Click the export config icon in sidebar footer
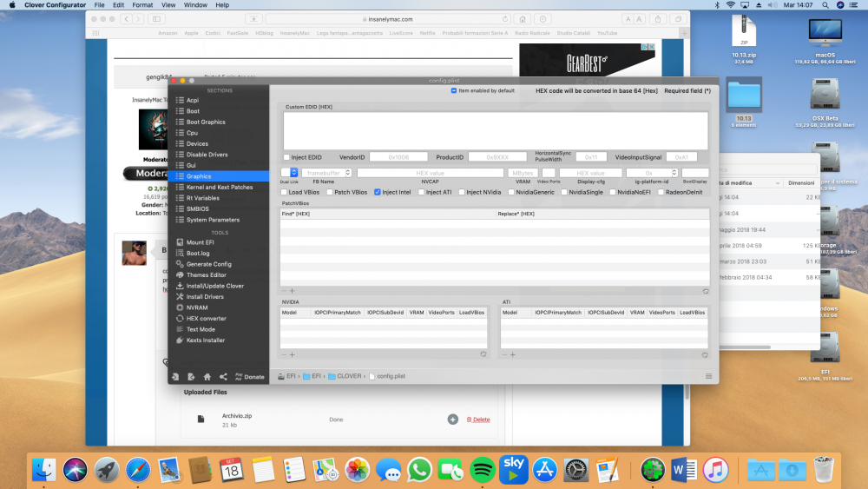 [191, 377]
